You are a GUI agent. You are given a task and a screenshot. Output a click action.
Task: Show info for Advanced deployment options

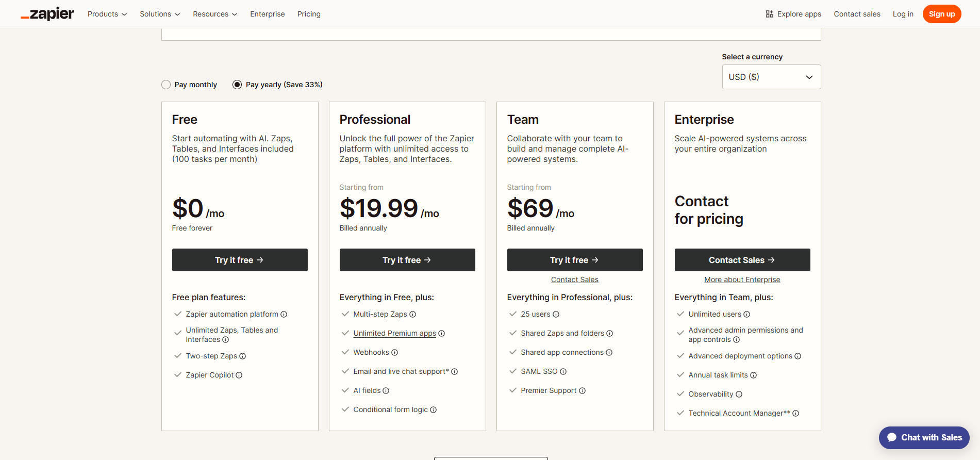798,356
